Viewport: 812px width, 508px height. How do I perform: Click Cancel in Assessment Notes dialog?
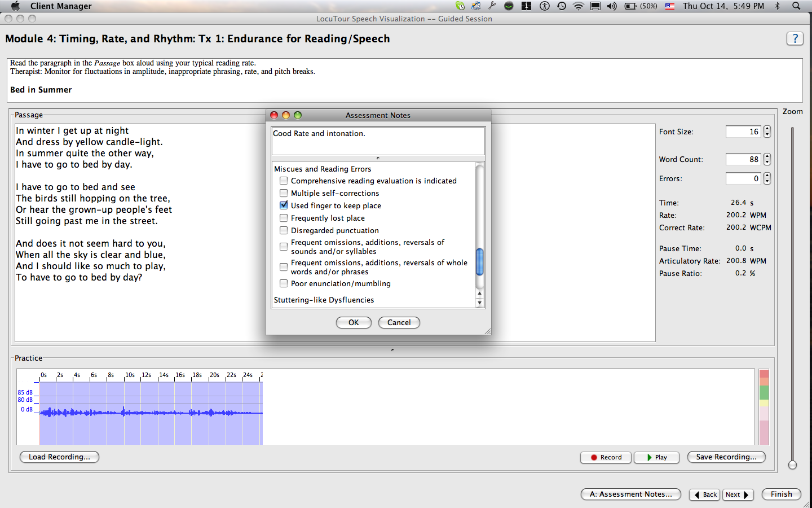pyautogui.click(x=399, y=322)
